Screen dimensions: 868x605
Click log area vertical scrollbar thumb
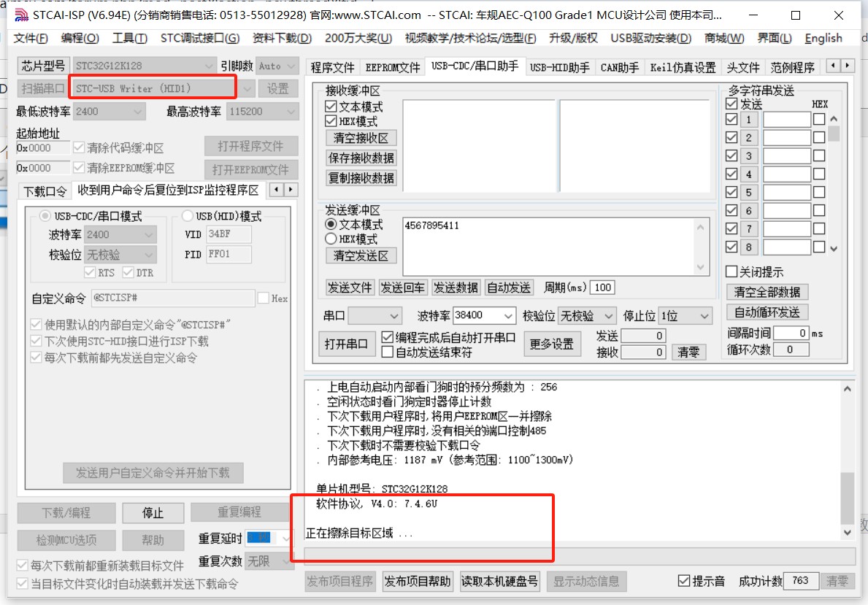847,497
